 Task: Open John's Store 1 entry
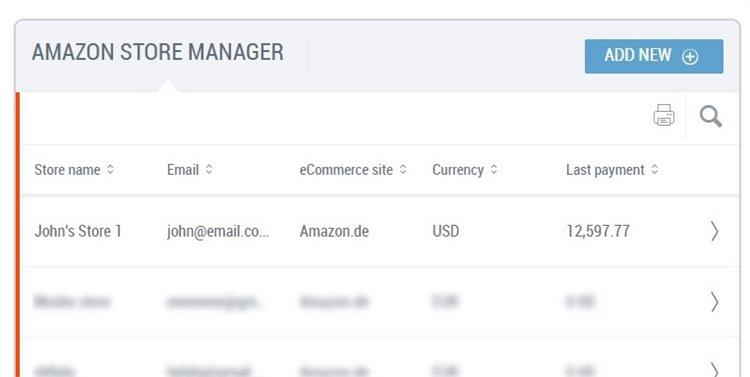point(78,231)
